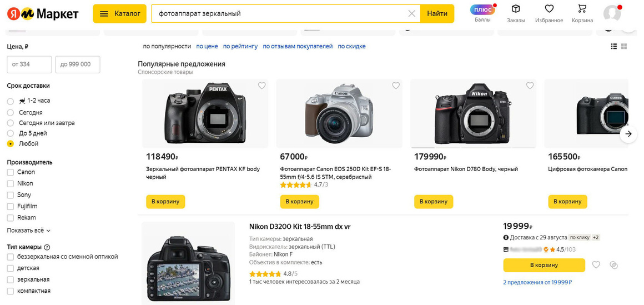Viewport: 644px width, 305px height.
Task: Expand Показать всё manufacturers list
Action: point(28,231)
